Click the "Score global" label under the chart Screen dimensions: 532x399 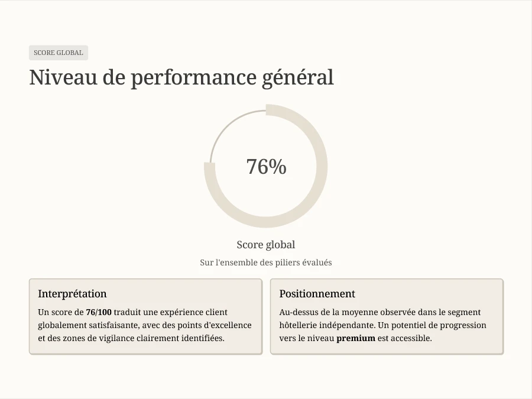266,245
